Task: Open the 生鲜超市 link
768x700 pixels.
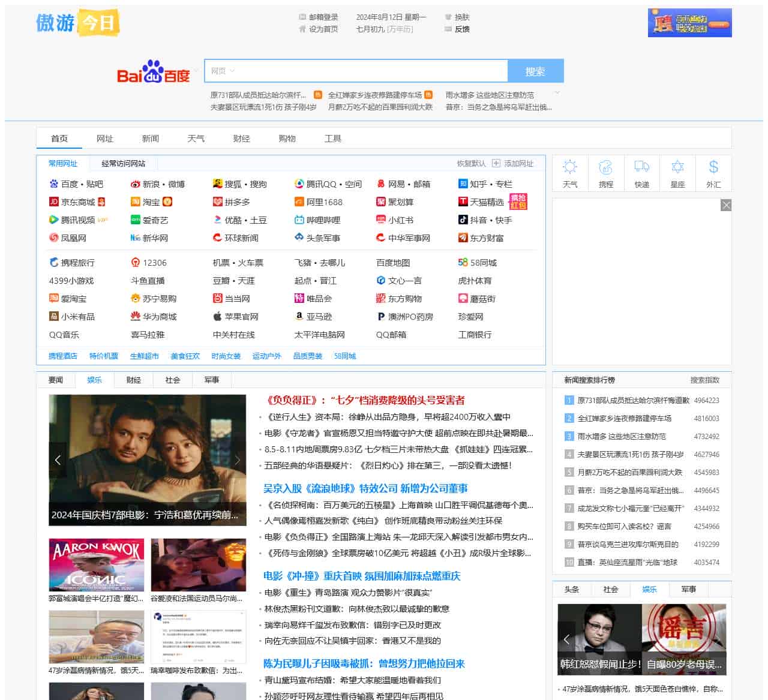Action: 145,356
